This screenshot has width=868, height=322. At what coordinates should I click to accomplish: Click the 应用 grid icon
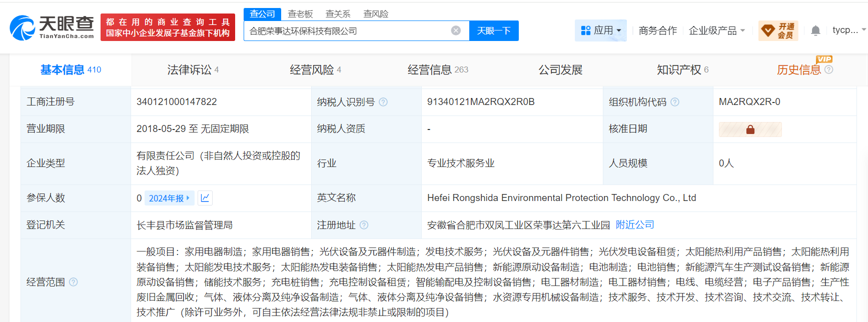(586, 30)
